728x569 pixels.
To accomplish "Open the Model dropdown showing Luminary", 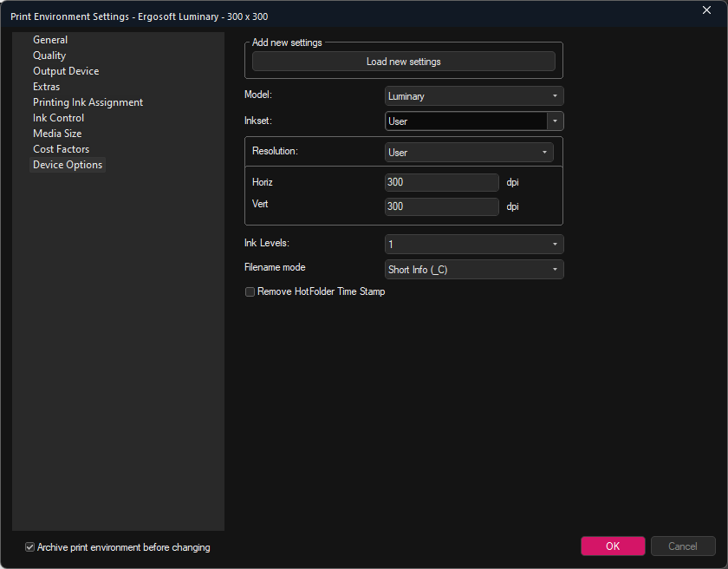I will point(474,96).
